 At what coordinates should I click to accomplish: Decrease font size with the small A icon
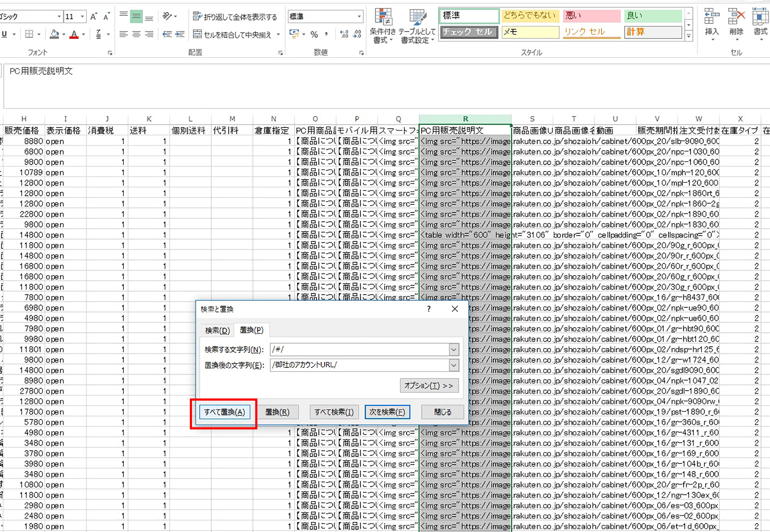[106, 16]
